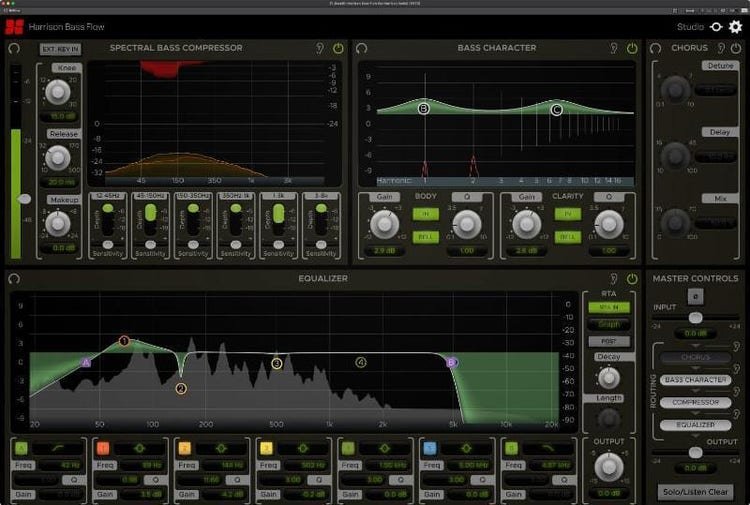Toggle the yellow band 3 enable square
The width and height of the screenshot is (750, 505).
266,448
